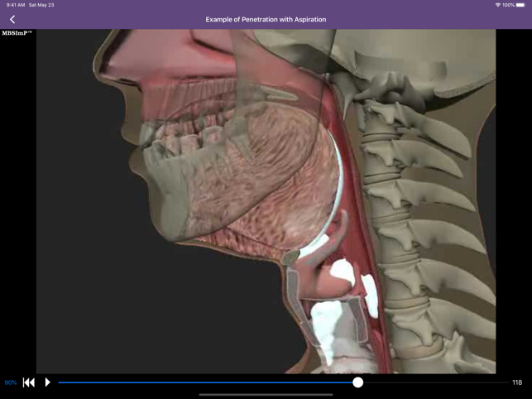Screen dimensions: 532x399
Task: Tap the home indicator bar at bottom
Action: point(266,394)
